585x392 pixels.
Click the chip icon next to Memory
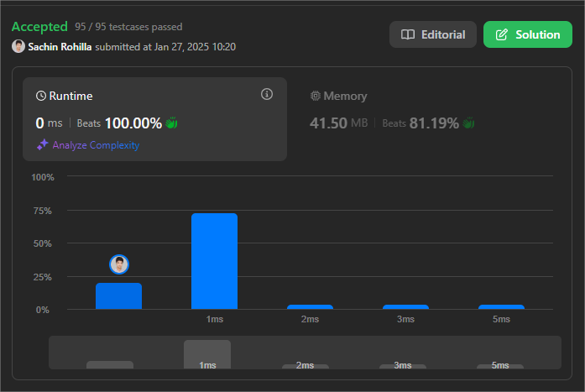[316, 96]
